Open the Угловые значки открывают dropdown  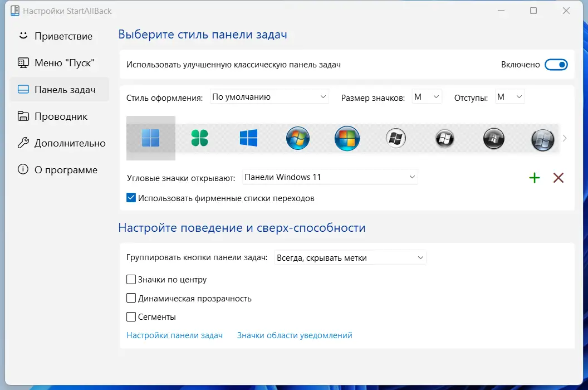[330, 177]
